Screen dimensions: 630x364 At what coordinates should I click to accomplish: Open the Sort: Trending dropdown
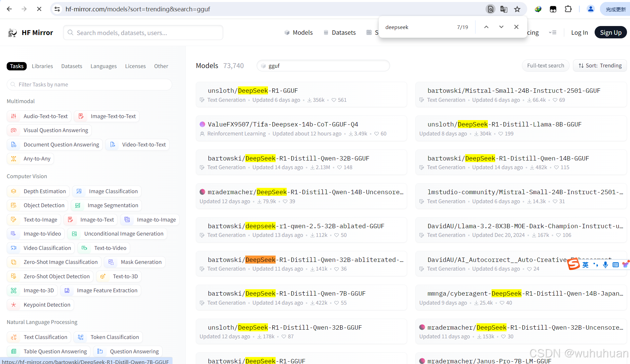click(x=600, y=65)
